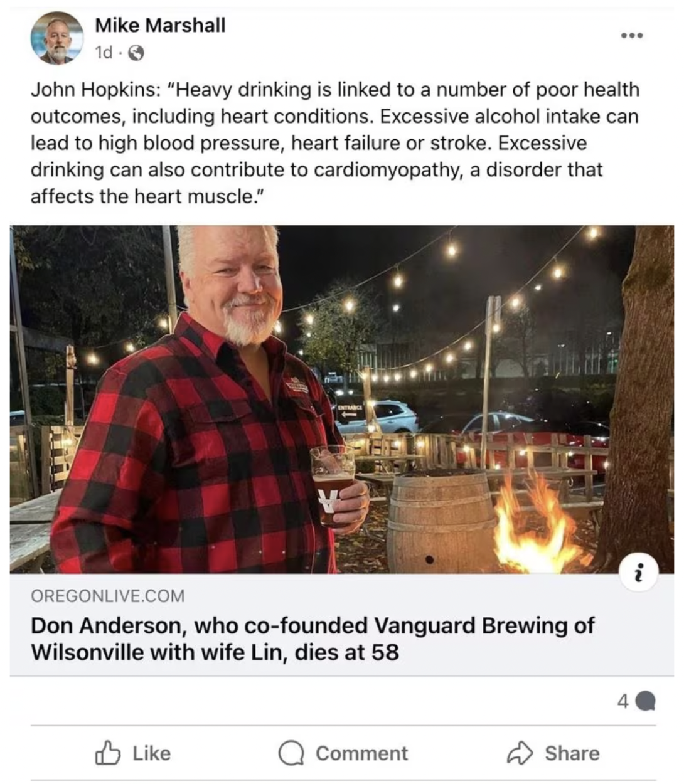Viewport: 684px width, 784px height.
Task: Click the info icon on the link preview
Action: pos(638,572)
